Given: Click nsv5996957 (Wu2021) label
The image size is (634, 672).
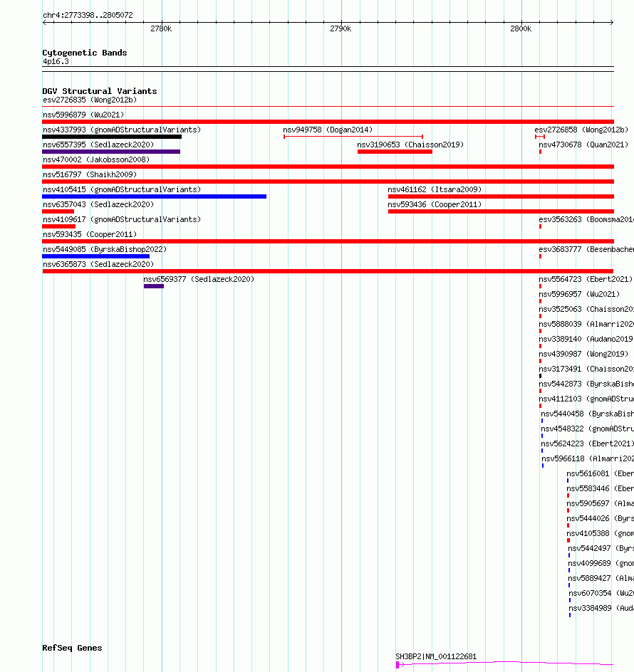Looking at the screenshot, I should pos(579,295).
